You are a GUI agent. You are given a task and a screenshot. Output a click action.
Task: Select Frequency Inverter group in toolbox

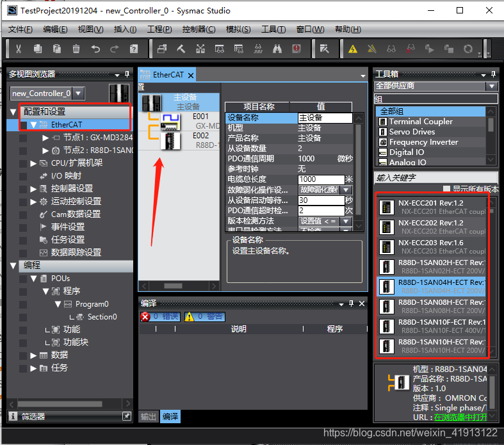click(431, 142)
